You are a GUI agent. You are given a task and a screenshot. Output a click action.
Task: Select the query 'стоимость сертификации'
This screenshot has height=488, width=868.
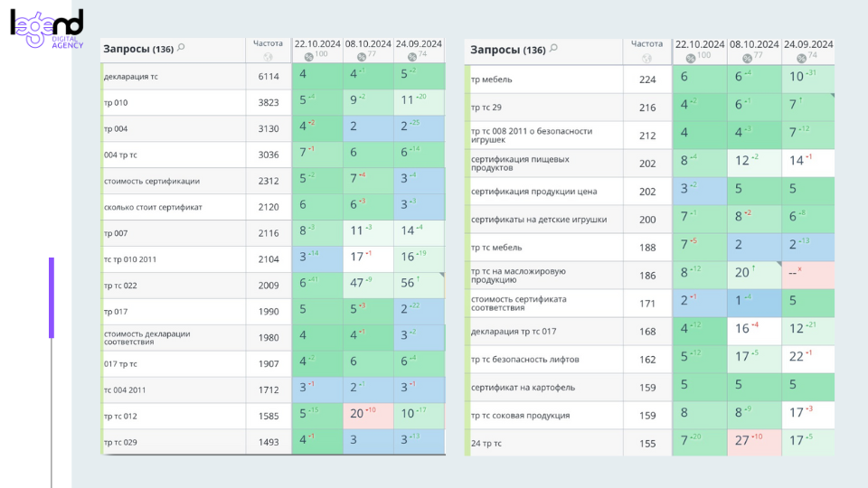click(152, 181)
